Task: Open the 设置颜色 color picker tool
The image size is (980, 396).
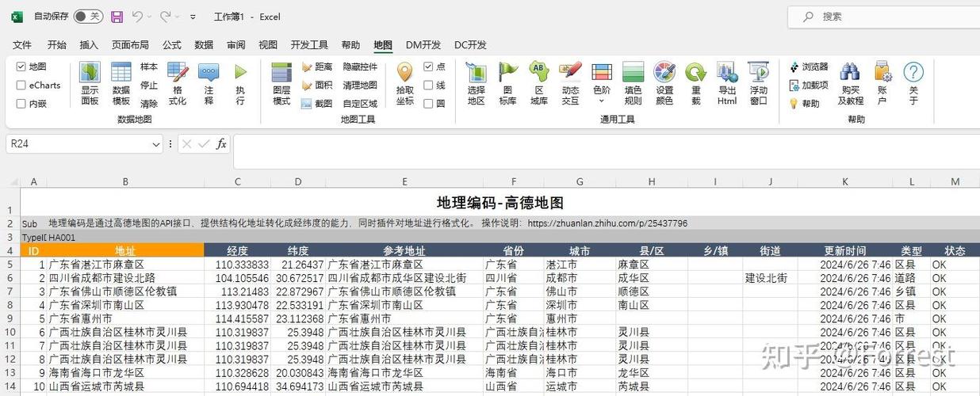Action: (x=664, y=84)
